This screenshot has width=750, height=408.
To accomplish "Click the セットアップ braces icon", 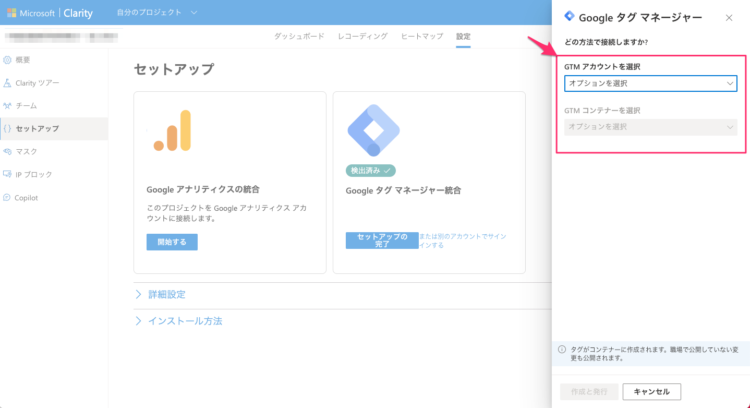I will 7,129.
